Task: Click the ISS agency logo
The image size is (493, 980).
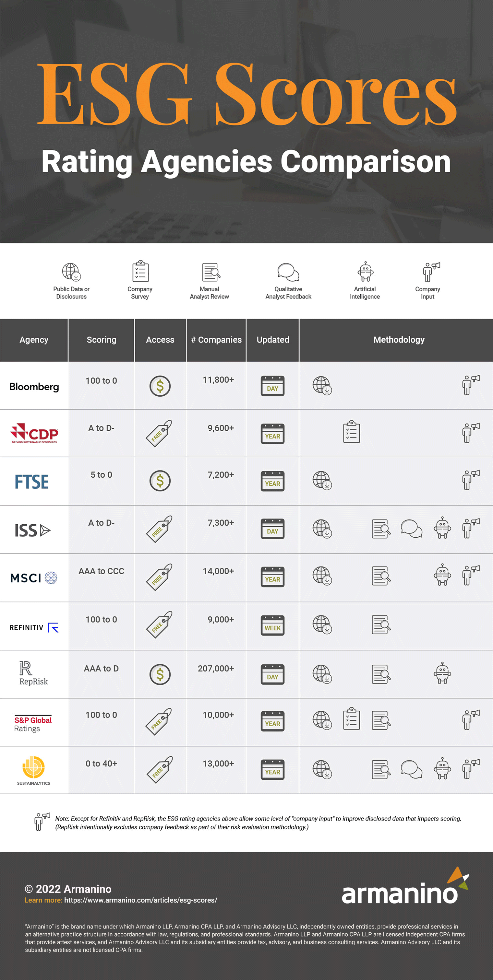Action: click(x=32, y=530)
